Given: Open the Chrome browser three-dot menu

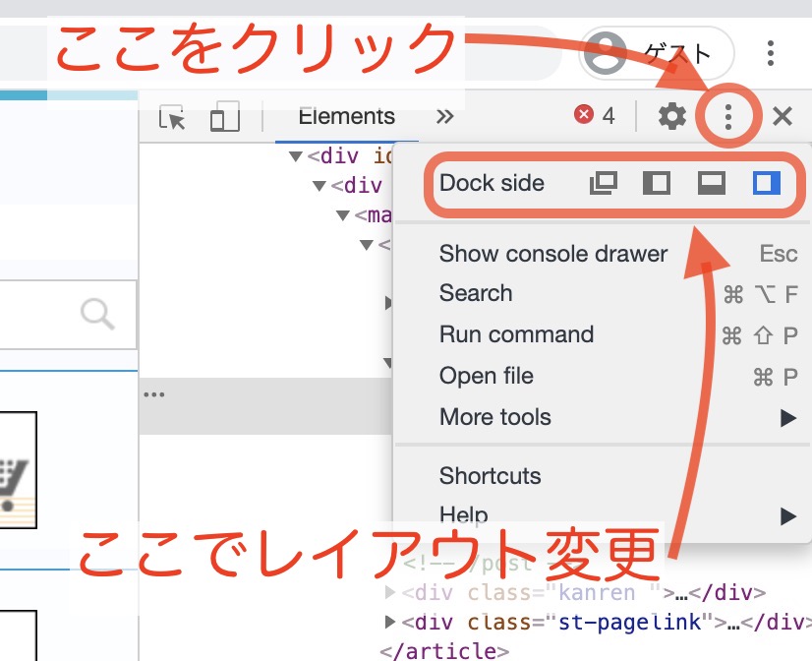Looking at the screenshot, I should 771,53.
